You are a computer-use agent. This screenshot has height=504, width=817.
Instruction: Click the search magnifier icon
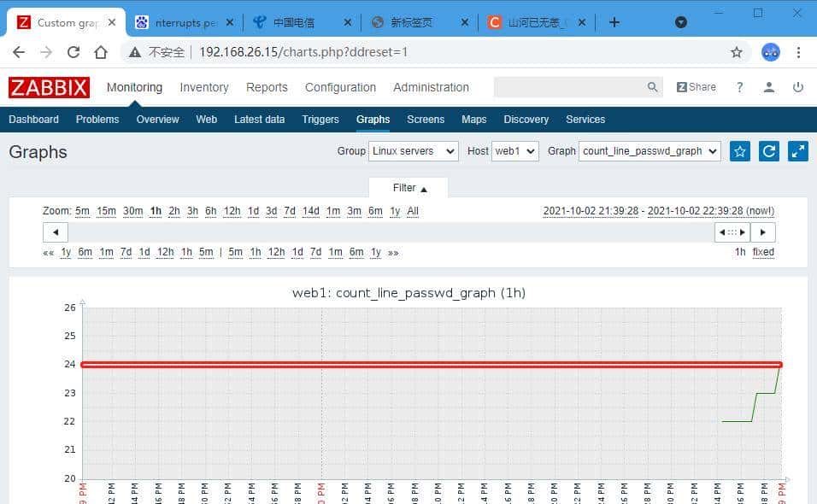tap(651, 86)
